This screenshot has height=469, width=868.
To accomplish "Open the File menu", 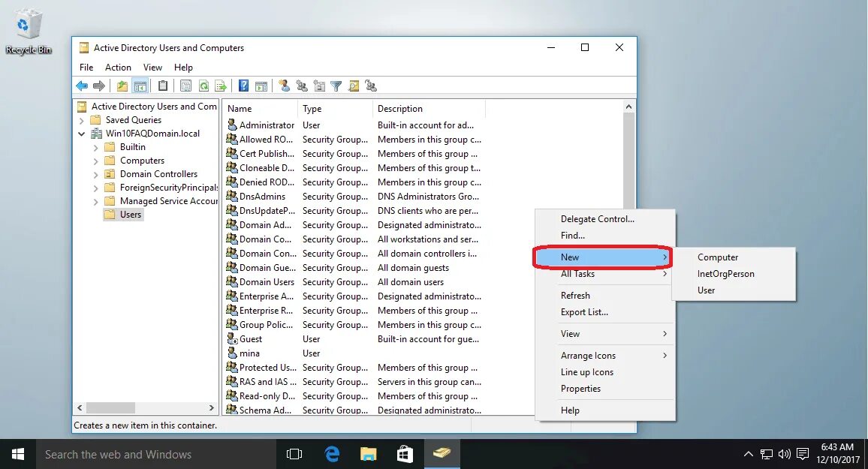I will (86, 67).
